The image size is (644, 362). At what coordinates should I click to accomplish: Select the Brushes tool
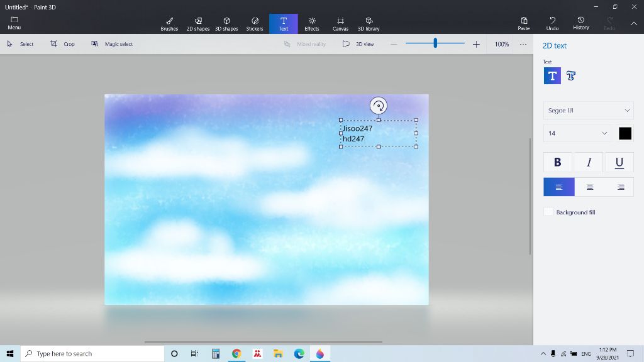[x=169, y=24]
